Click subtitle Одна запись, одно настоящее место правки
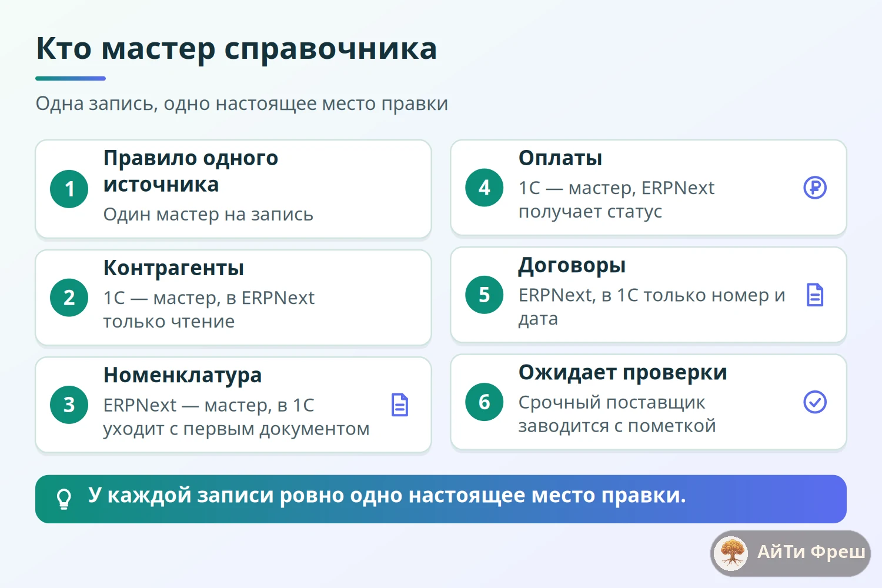 click(242, 104)
